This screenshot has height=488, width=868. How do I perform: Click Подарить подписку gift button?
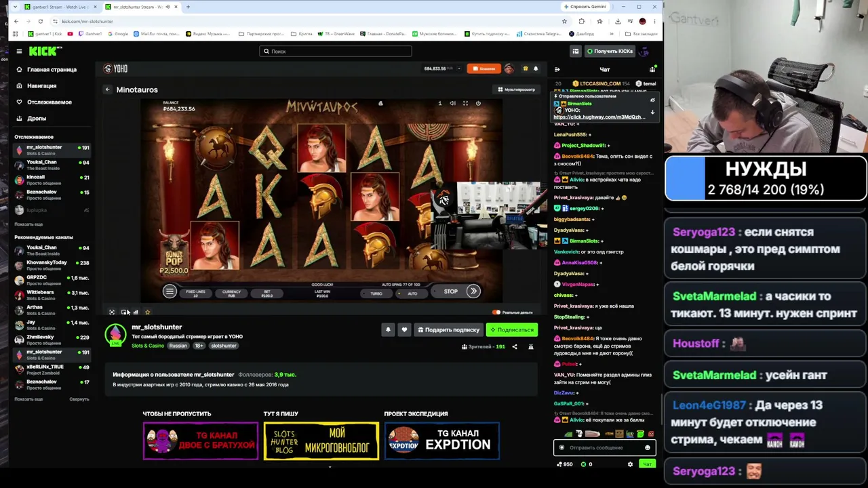coord(448,329)
